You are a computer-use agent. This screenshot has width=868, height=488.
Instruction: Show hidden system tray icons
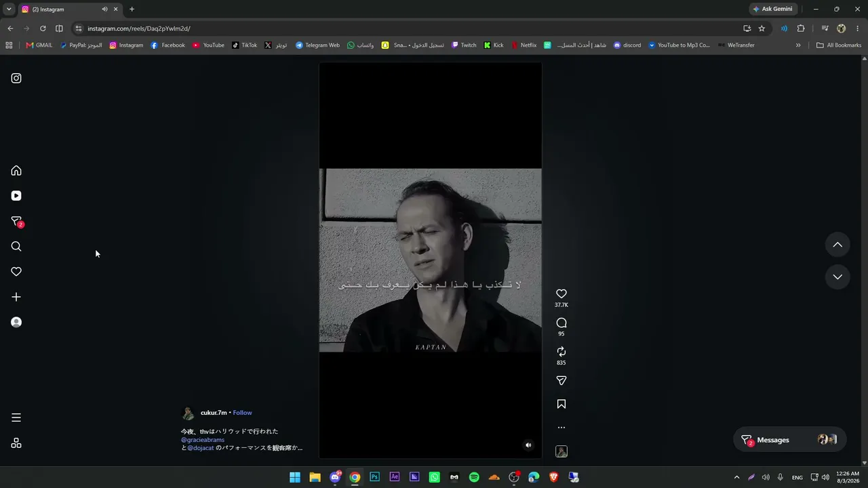click(x=736, y=477)
